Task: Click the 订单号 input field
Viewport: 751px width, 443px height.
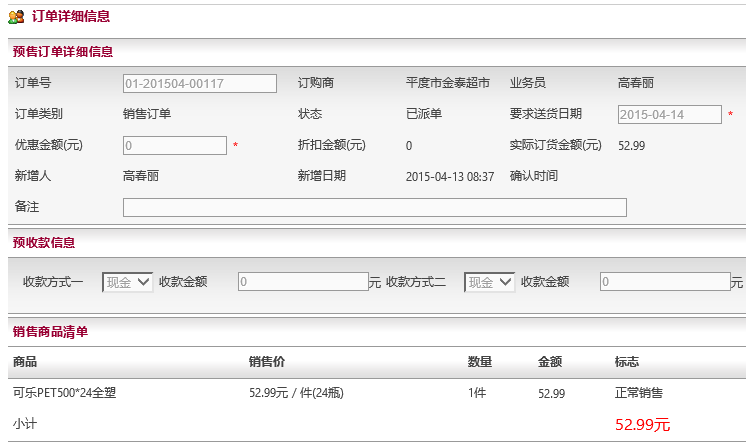Action: 200,83
